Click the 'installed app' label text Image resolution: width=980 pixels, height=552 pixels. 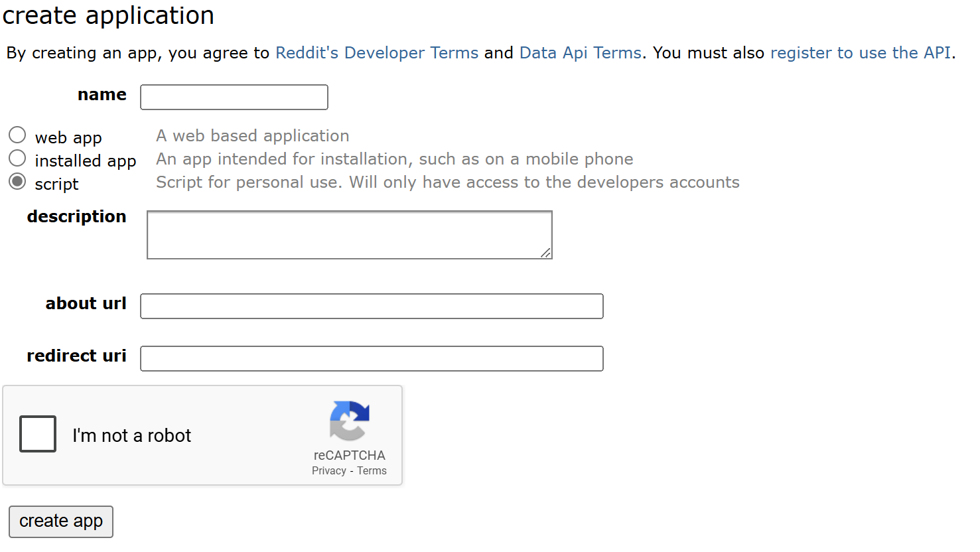coord(85,161)
